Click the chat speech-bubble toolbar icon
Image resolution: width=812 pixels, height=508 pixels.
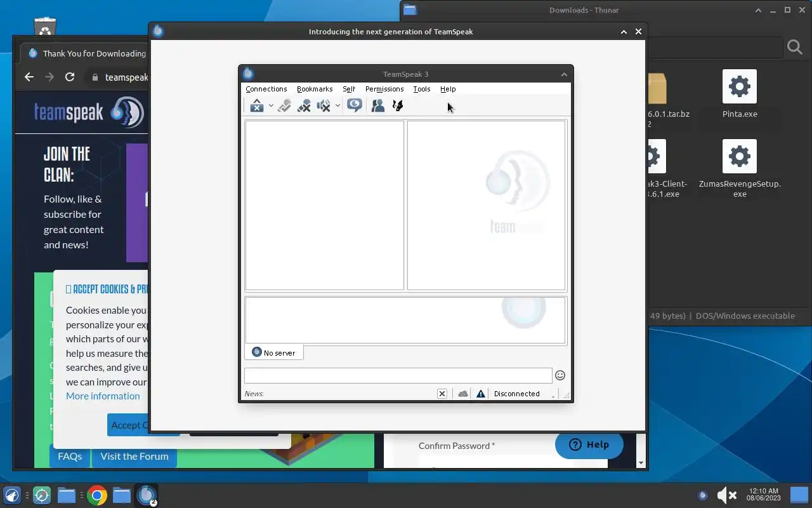355,105
